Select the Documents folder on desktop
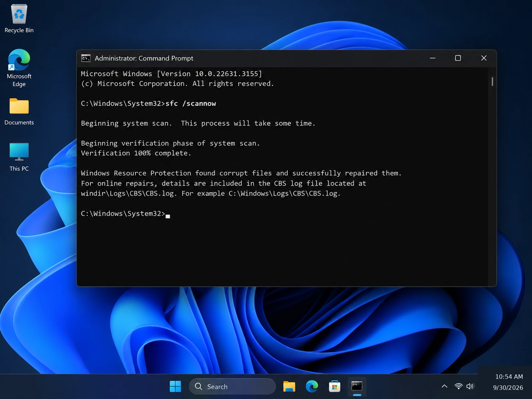The width and height of the screenshot is (532, 399). click(x=19, y=112)
